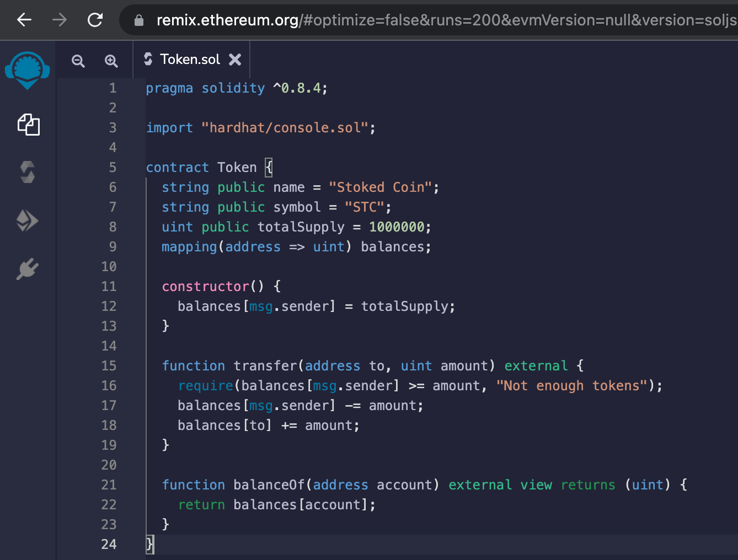Screen dimensions: 738x560
Task: Reload the Remix page
Action: coord(95,19)
